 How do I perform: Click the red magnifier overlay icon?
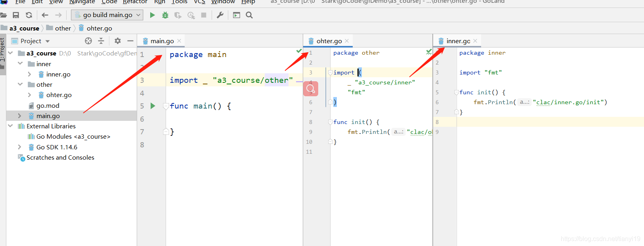(311, 88)
